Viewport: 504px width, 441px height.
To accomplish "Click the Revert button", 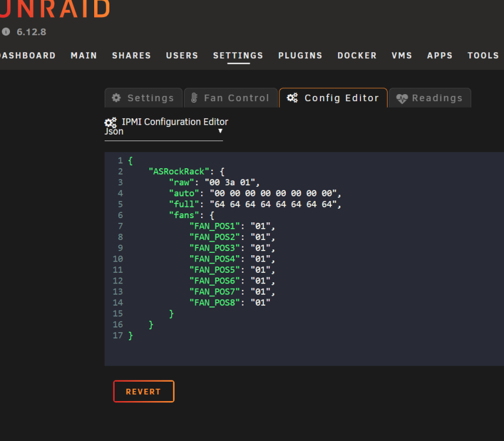I will pos(143,392).
